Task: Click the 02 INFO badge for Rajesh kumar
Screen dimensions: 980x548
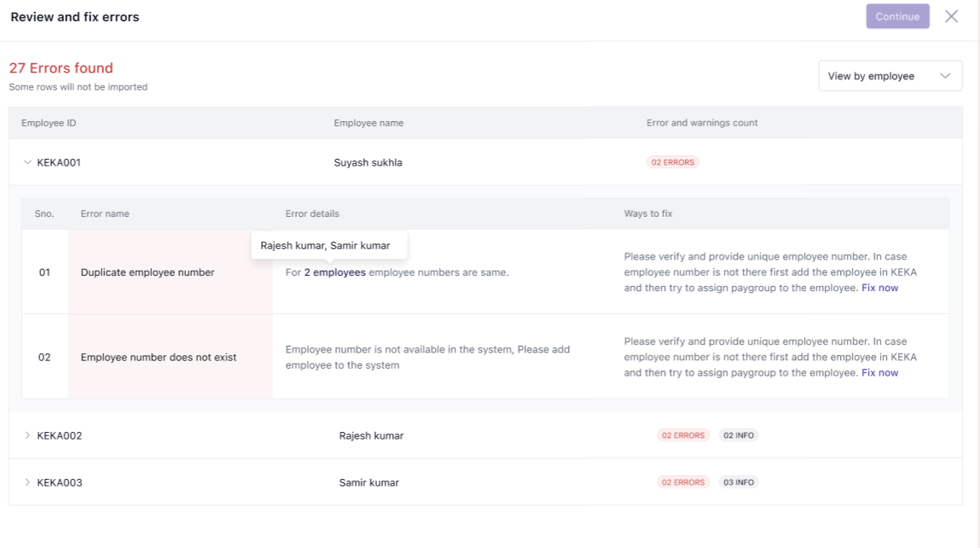Action: point(738,435)
